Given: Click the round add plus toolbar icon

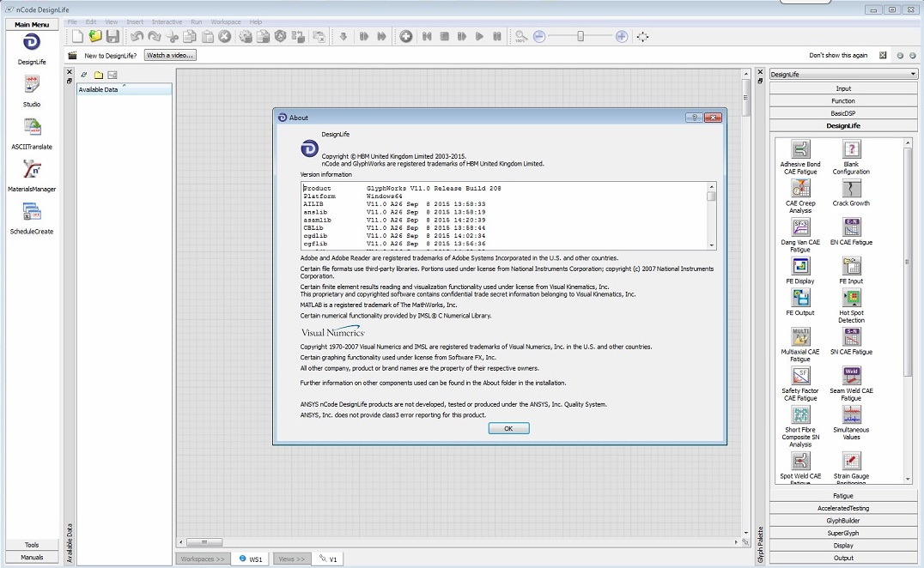Looking at the screenshot, I should [x=406, y=37].
